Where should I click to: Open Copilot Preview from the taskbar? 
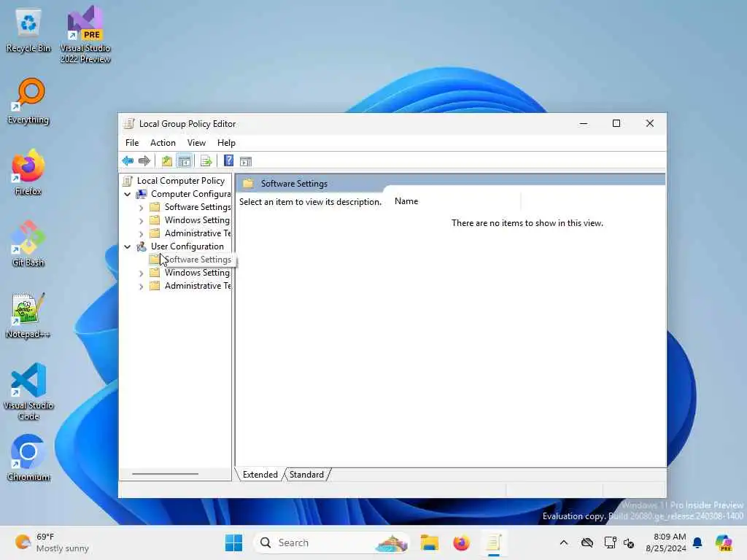point(723,542)
